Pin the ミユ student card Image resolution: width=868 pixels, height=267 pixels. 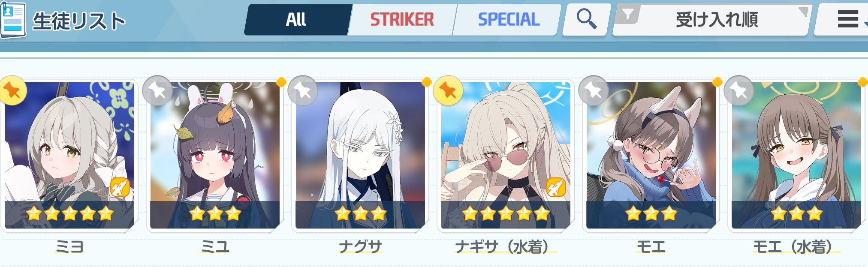pos(157,90)
